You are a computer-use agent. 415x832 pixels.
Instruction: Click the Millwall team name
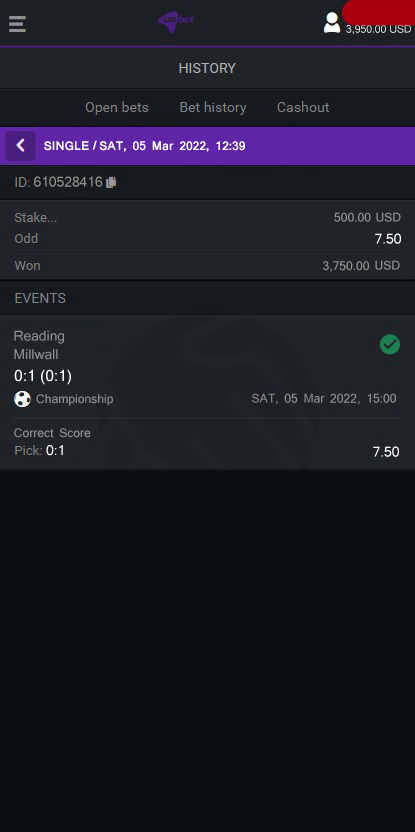pyautogui.click(x=36, y=354)
